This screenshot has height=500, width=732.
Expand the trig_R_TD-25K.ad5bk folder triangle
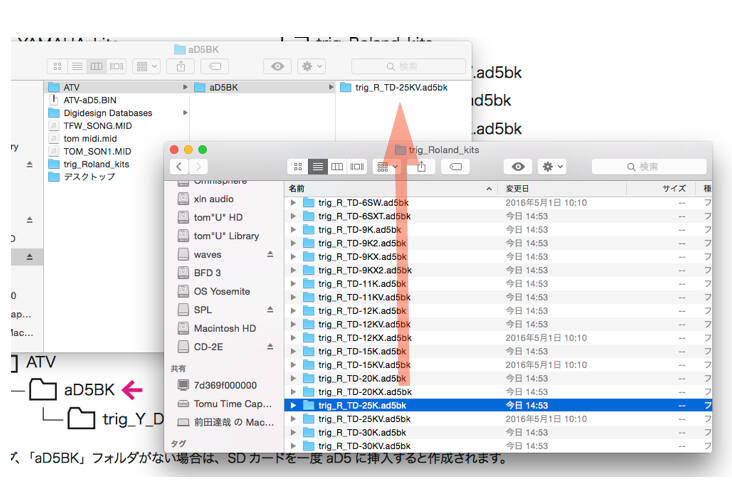pos(293,405)
